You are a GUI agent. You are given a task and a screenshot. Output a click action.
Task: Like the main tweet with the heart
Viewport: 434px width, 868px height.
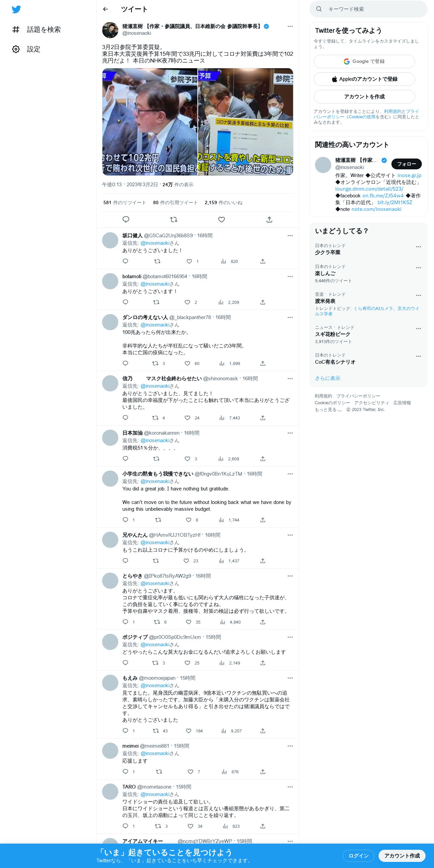pyautogui.click(x=221, y=219)
